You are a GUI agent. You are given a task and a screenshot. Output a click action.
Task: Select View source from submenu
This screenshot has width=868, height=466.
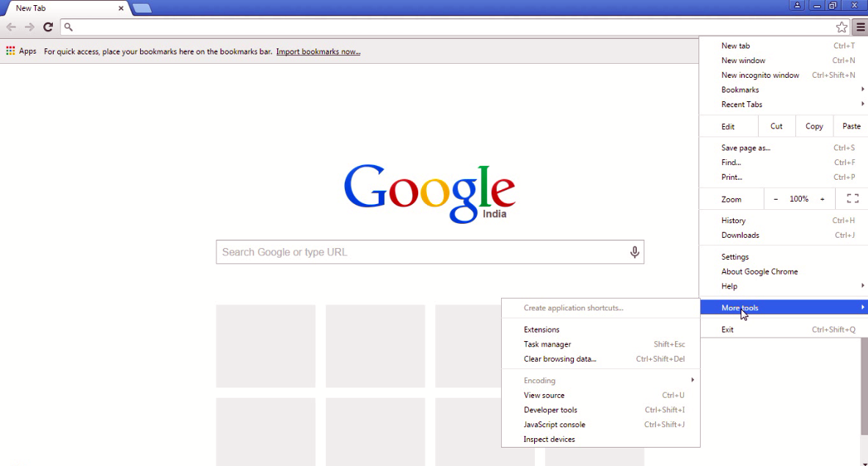(x=601, y=395)
